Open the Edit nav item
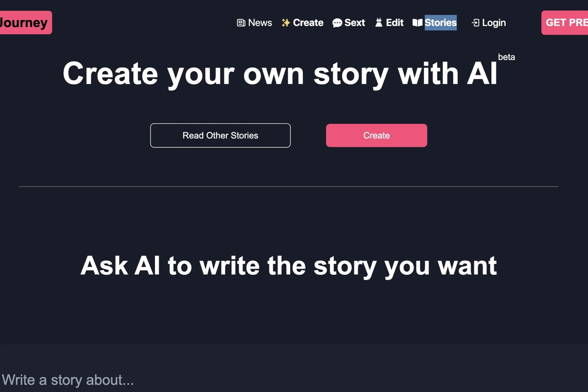Viewport: 588px width, 392px height. tap(395, 23)
